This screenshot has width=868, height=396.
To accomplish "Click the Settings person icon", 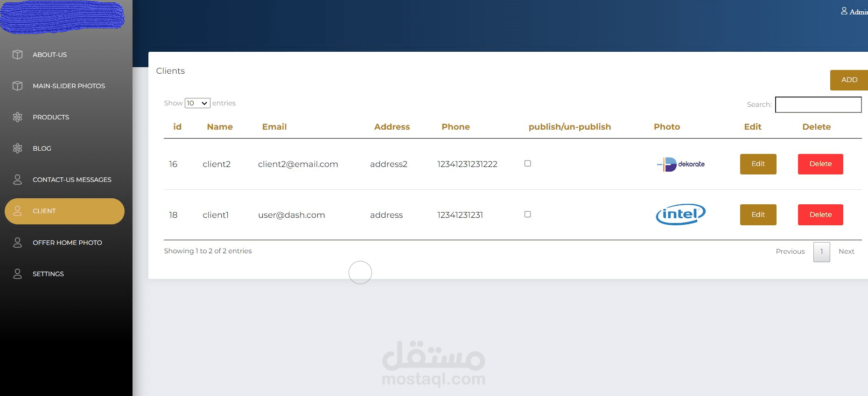I will coord(18,274).
